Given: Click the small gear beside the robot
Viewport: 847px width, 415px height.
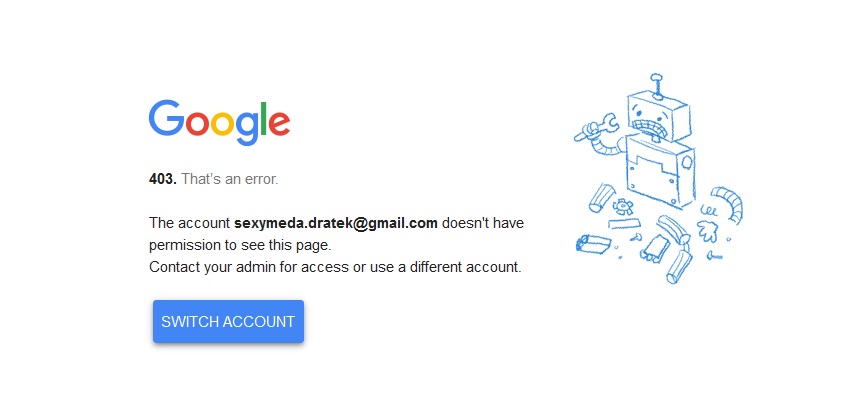Looking at the screenshot, I should pos(623,205).
